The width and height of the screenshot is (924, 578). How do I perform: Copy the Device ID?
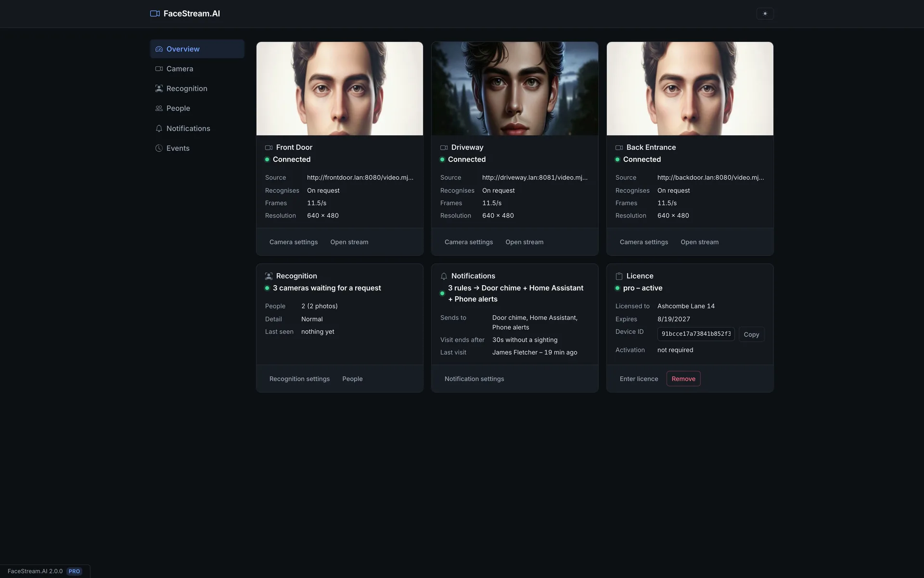(751, 334)
